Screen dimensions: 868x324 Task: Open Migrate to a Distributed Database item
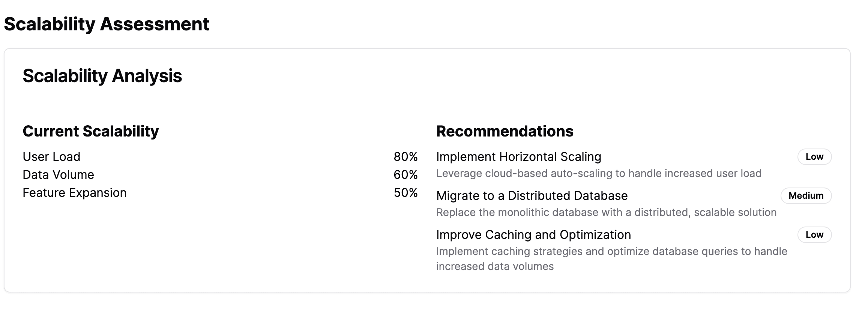click(x=532, y=196)
